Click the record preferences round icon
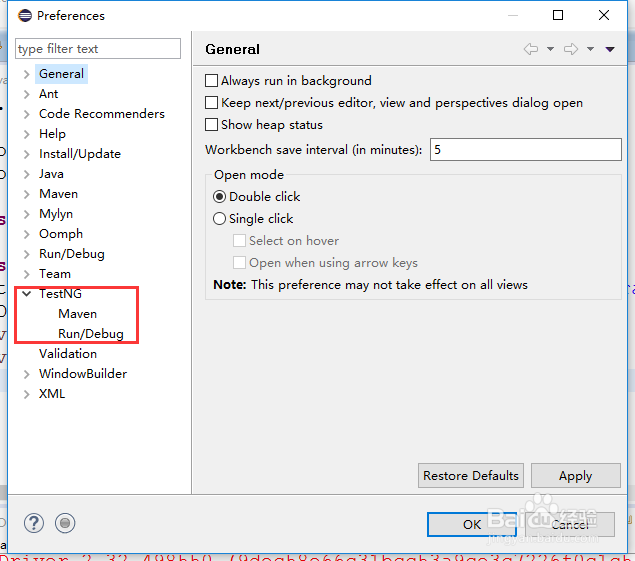635x561 pixels. click(65, 523)
